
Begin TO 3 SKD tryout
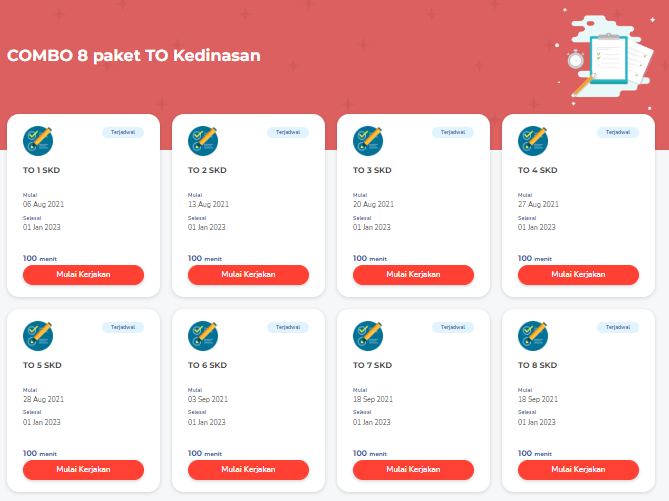[413, 275]
